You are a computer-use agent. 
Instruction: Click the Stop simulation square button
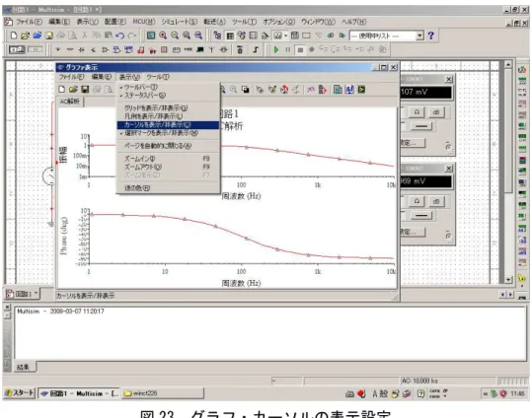pyautogui.click(x=300, y=50)
